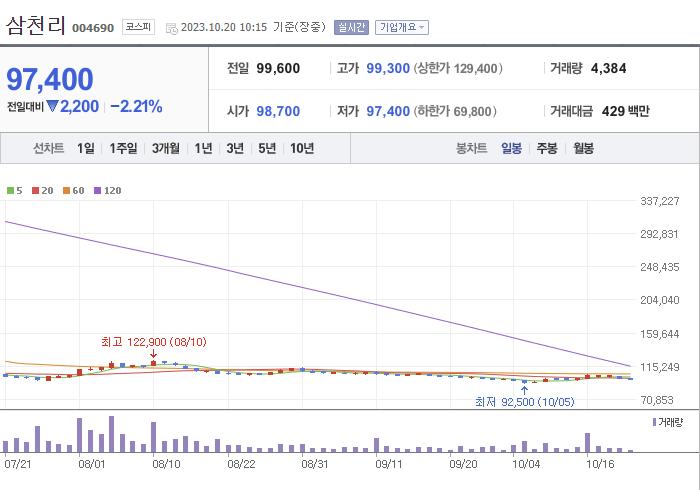Click the down triangle beside 2,200
The image size is (700, 490).
(52, 106)
